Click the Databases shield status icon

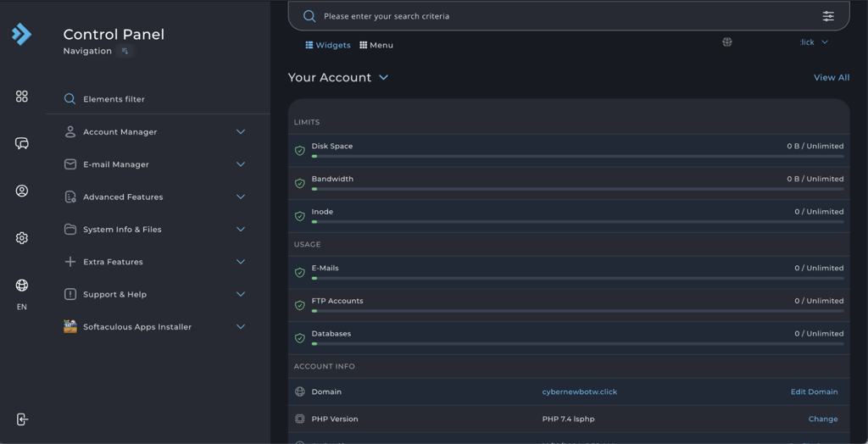point(300,338)
